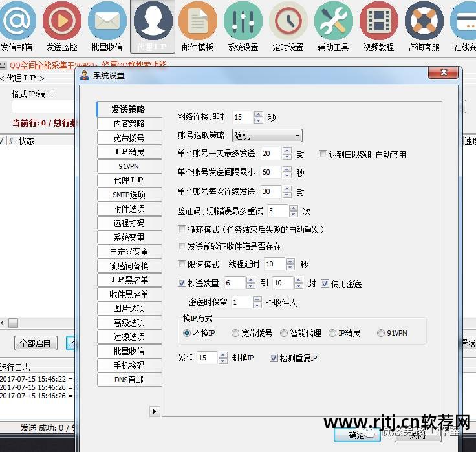This screenshot has height=452, width=476.
Task: Select 智能代理 radio option
Action: [x=283, y=333]
